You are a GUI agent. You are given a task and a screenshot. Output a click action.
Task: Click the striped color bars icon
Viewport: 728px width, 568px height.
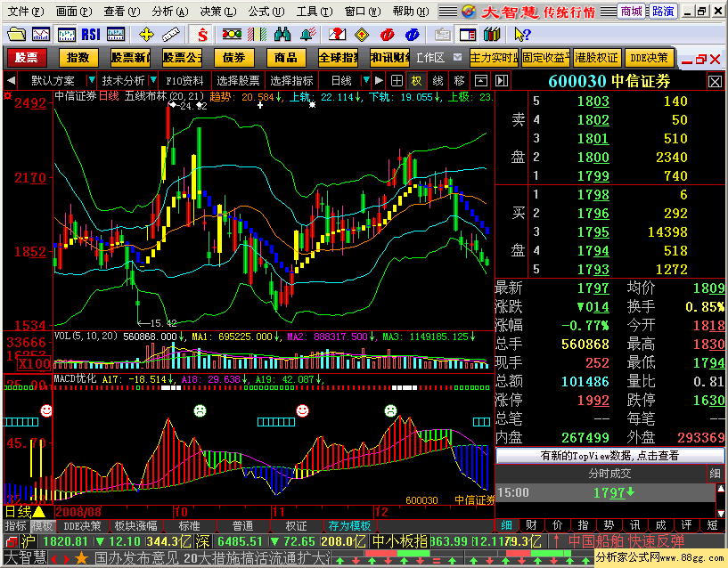[257, 35]
